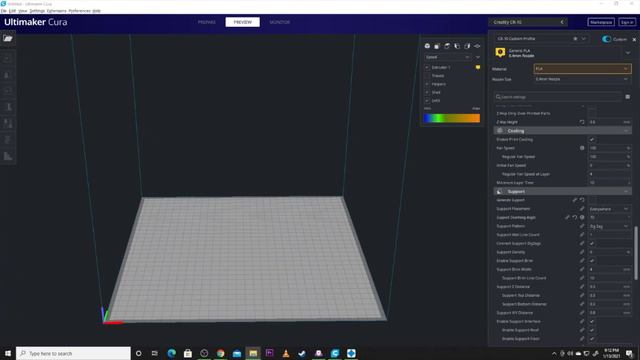Viewport: 640px width, 360px height.
Task: Switch to the Prepare stage tab
Action: (207, 22)
